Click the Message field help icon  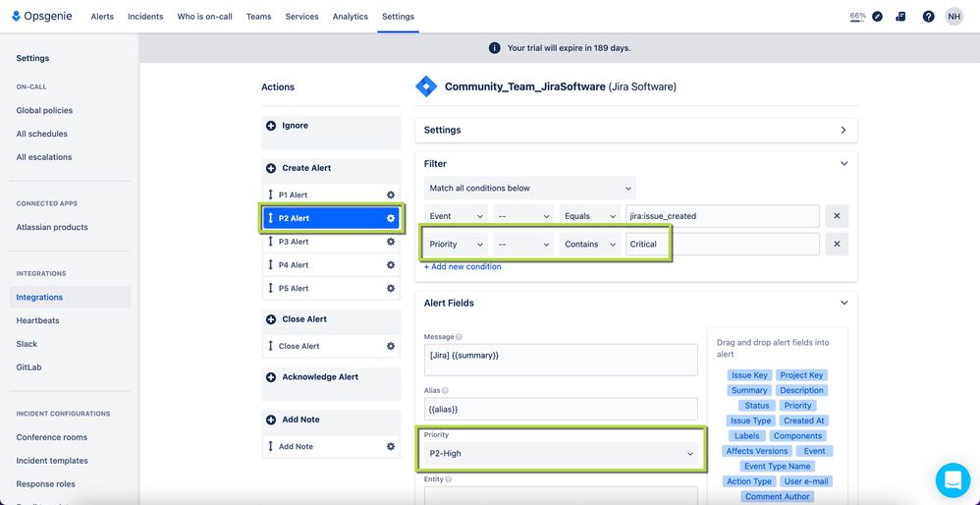pos(460,337)
